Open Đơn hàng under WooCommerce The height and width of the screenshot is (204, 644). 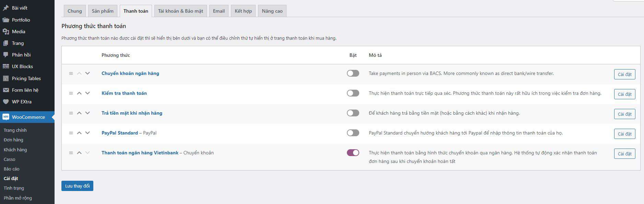coord(13,140)
